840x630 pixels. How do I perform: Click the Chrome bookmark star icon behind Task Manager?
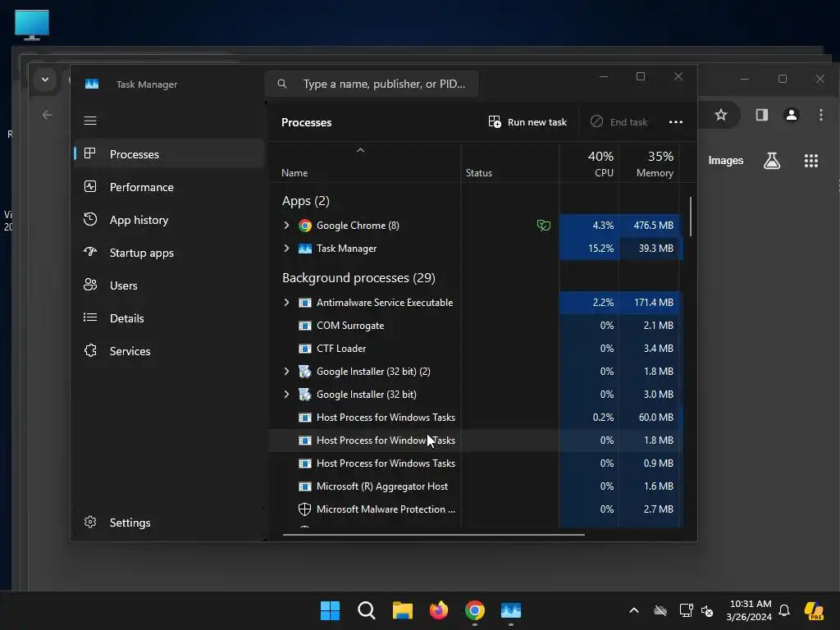click(720, 115)
